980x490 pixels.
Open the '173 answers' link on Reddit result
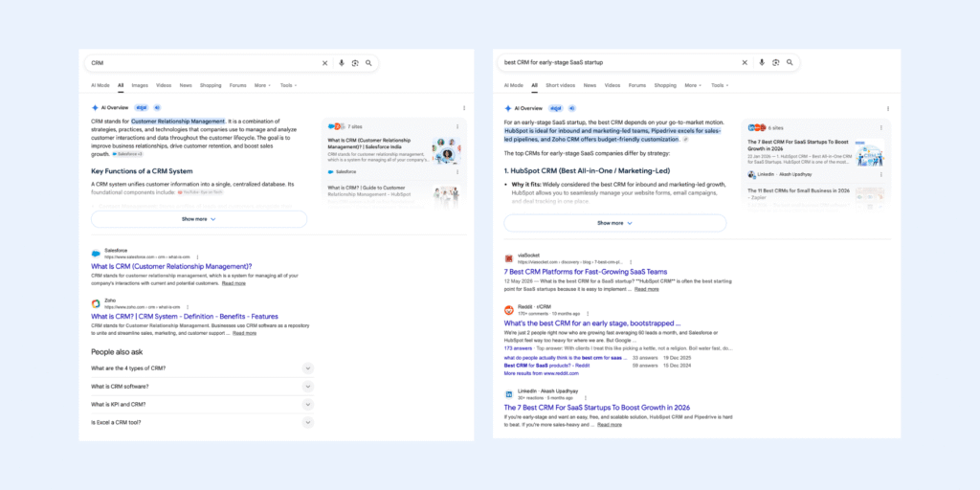pyautogui.click(x=518, y=347)
